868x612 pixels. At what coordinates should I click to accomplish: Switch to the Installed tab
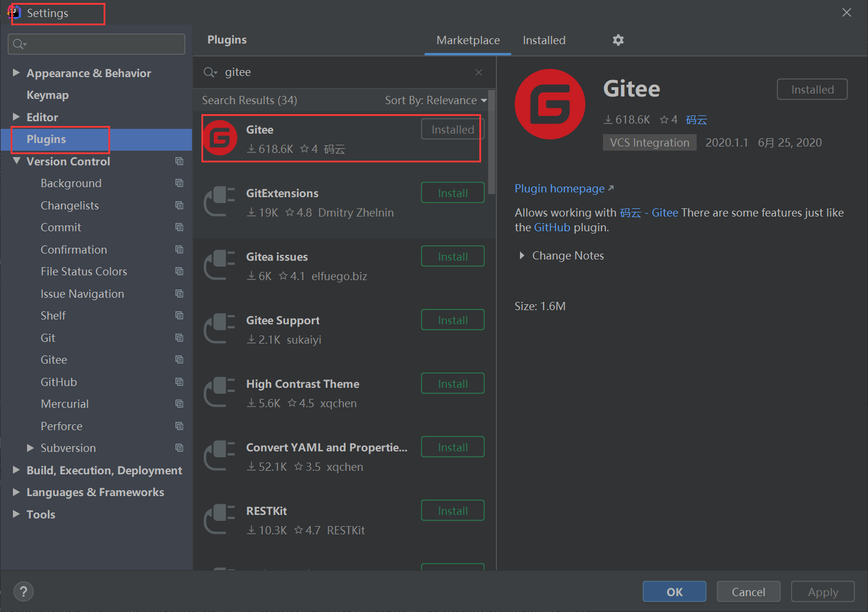[x=544, y=41]
